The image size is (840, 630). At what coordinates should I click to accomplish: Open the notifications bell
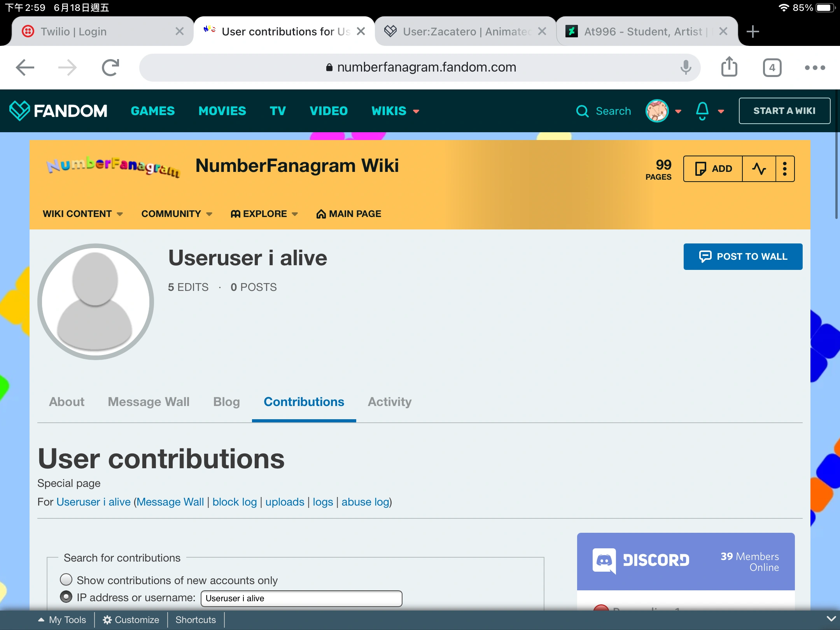(x=702, y=111)
